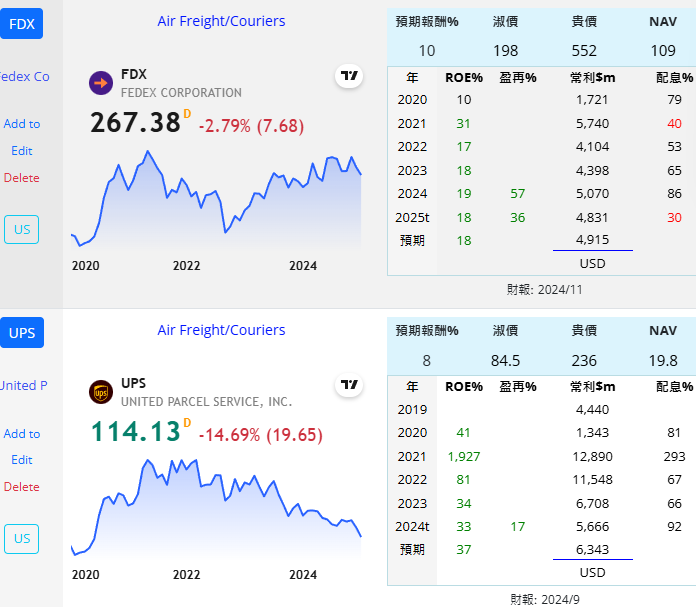
Task: Click Delete link in the FDX sidebar
Action: (x=22, y=178)
